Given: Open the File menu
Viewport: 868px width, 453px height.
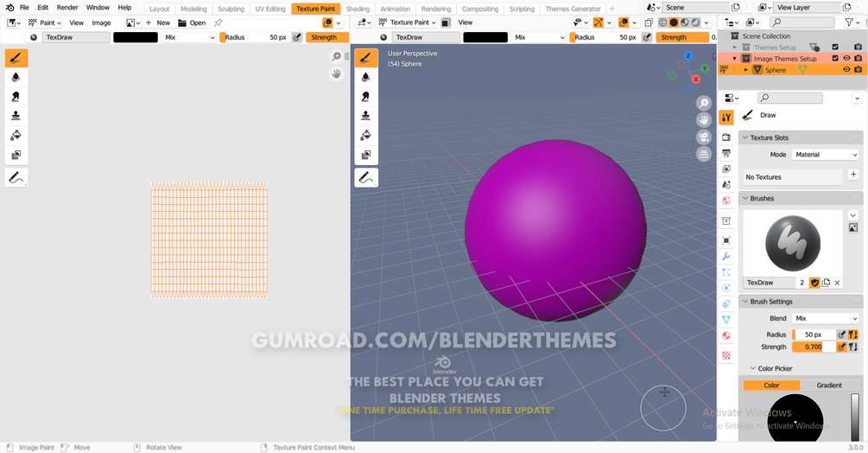Looking at the screenshot, I should [24, 8].
